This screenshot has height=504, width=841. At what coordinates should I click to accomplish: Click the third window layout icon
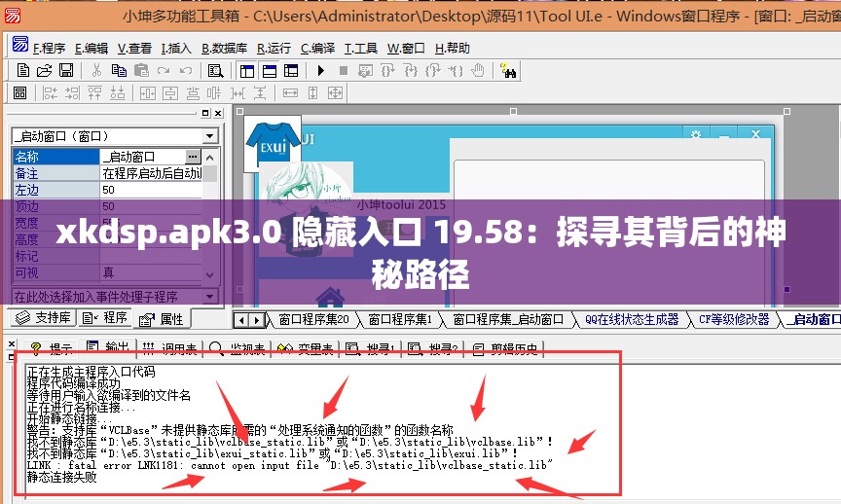click(x=291, y=70)
